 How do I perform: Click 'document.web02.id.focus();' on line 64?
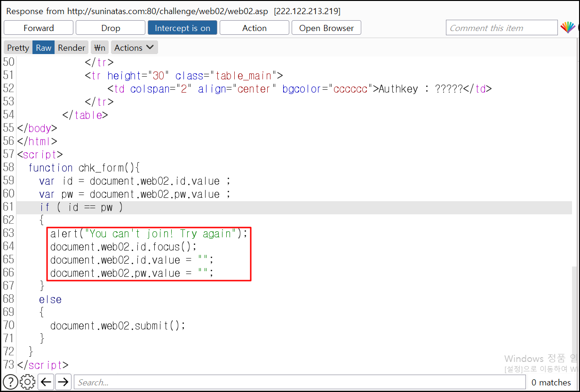pyautogui.click(x=123, y=247)
